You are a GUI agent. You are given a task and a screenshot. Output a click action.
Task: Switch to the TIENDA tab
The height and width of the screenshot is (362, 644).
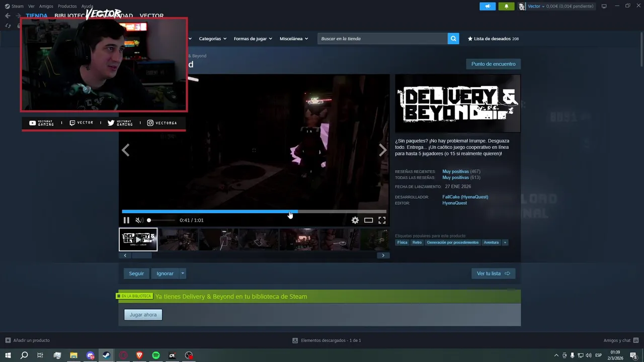coord(37,16)
